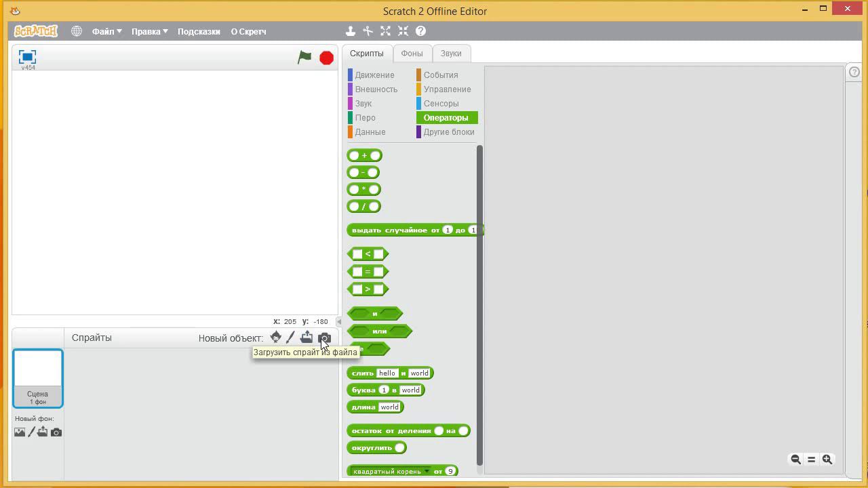Switch to the Звуки tab

(451, 54)
